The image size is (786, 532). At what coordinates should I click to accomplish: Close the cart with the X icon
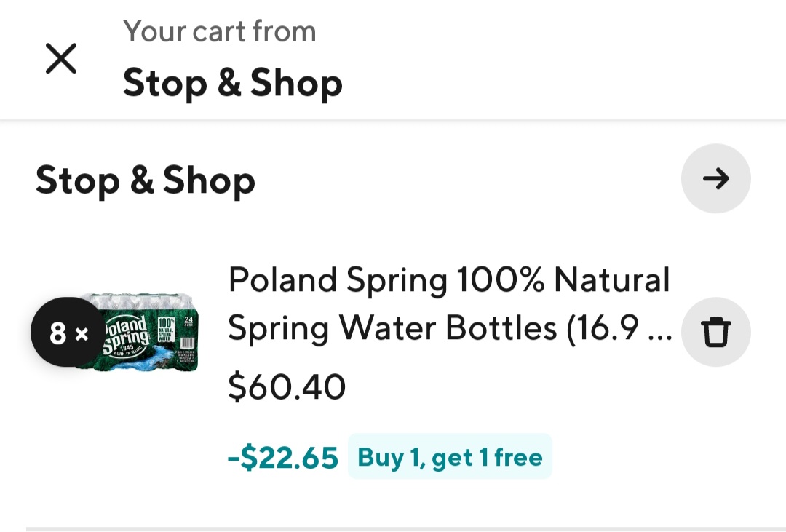click(x=61, y=58)
